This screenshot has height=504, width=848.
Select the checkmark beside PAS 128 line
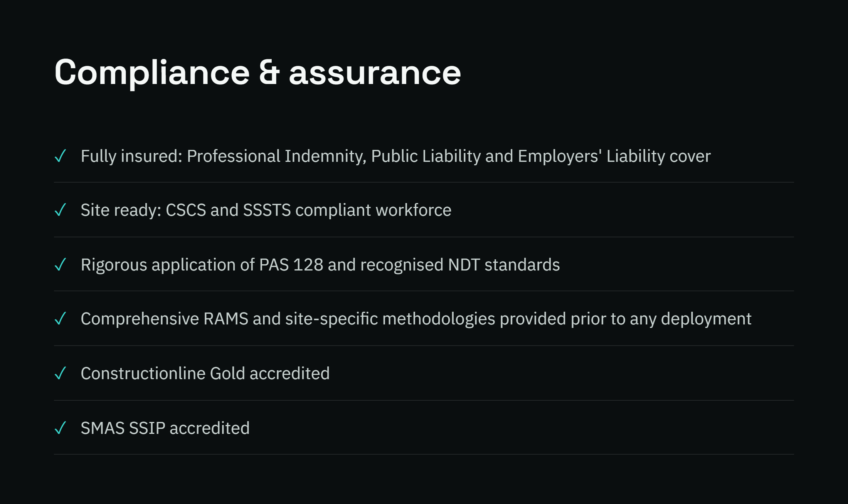61,265
